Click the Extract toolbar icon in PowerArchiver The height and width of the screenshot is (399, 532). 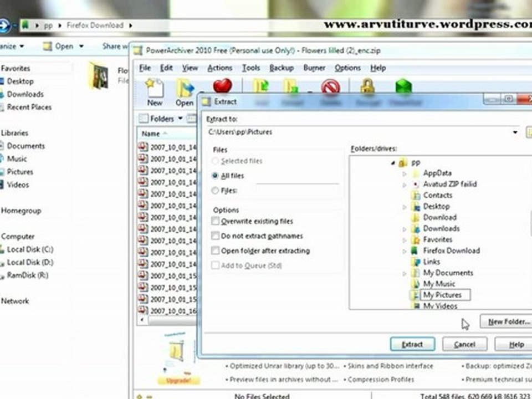(291, 86)
